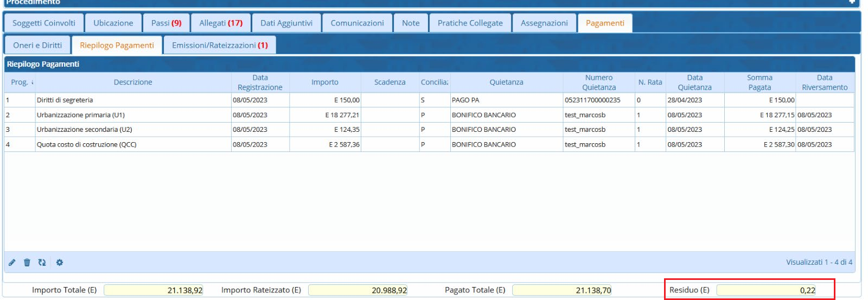The image size is (868, 300).
Task: Sort by the Somma Pagata column header
Action: pos(759,82)
